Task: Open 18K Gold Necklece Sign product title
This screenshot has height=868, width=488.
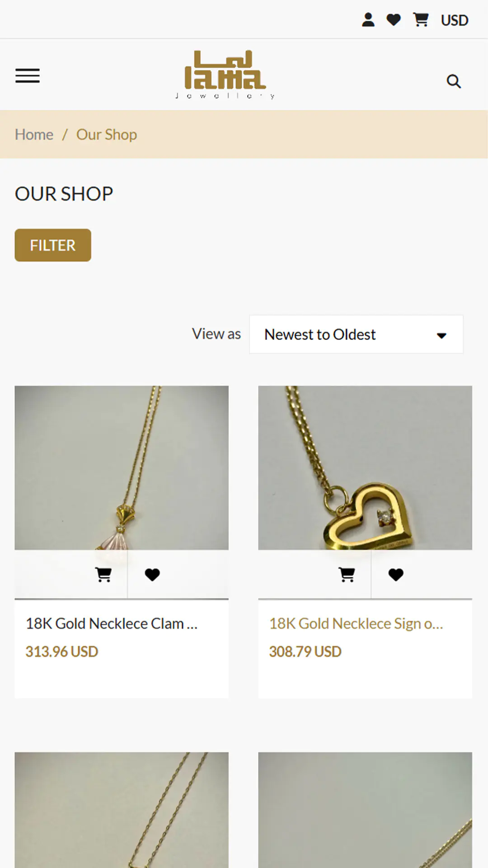Action: coord(356,624)
